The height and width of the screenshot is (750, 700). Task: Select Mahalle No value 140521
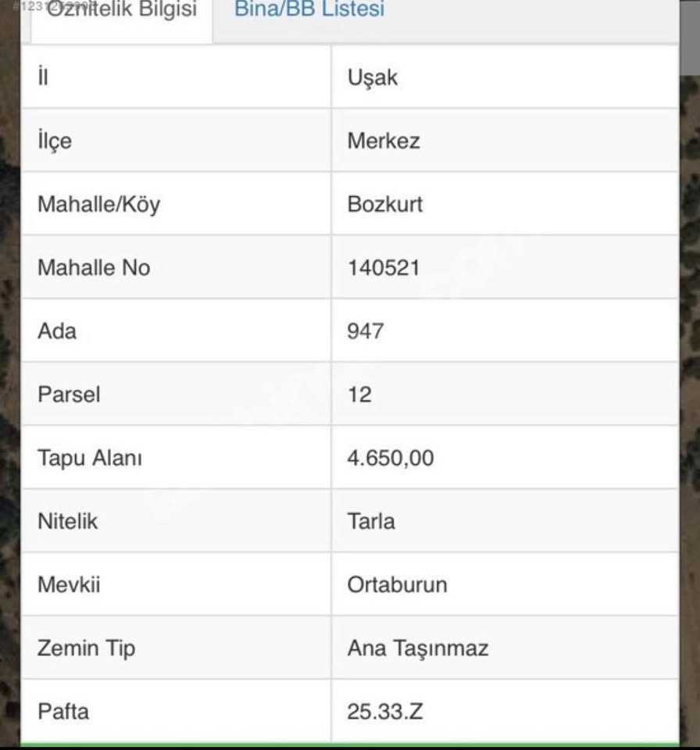pos(384,268)
